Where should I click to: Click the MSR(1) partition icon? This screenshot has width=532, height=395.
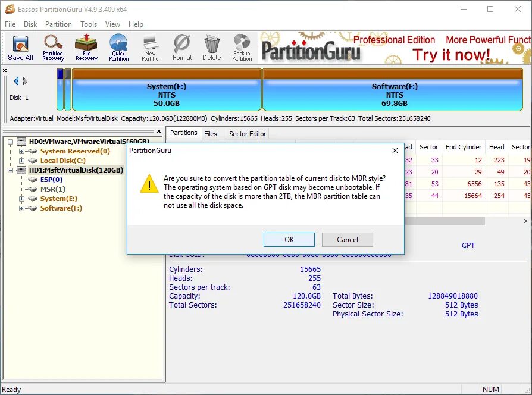[33, 189]
